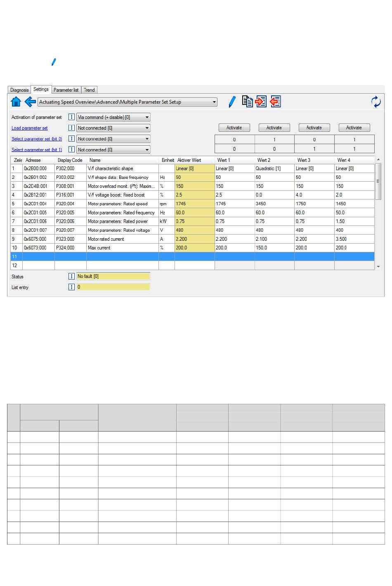Viewport: 392px width, 586px height.
Task: Open info icon beside Activation of parameter set
Action: tap(71, 117)
